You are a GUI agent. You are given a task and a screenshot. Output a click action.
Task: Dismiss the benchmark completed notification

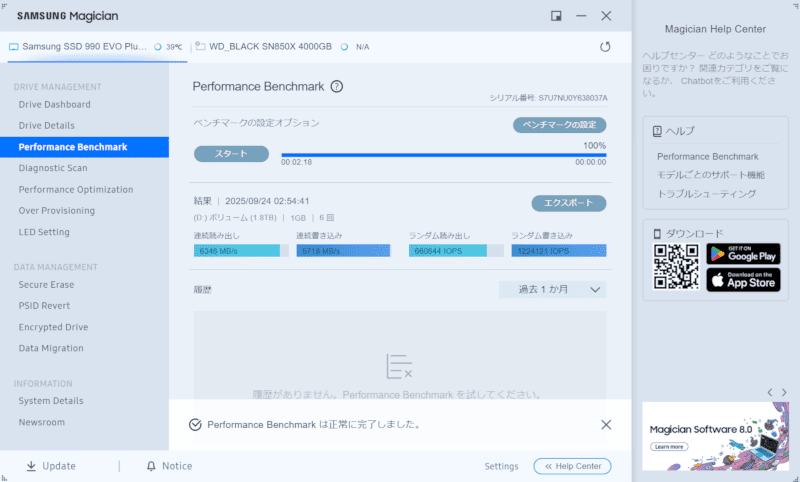(606, 424)
